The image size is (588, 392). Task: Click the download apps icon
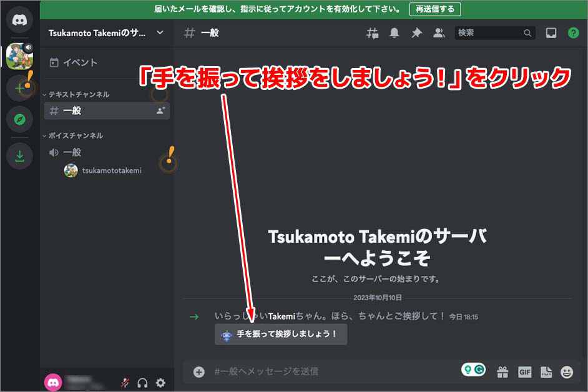(x=19, y=155)
